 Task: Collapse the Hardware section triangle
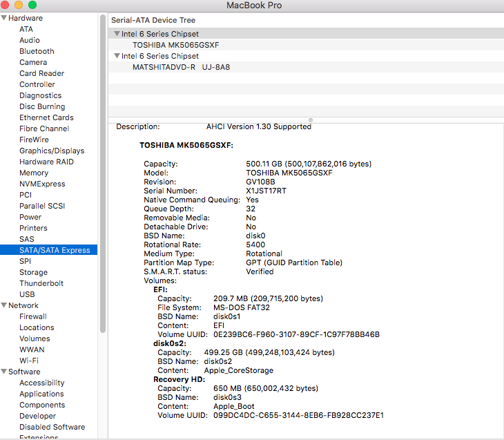4,18
